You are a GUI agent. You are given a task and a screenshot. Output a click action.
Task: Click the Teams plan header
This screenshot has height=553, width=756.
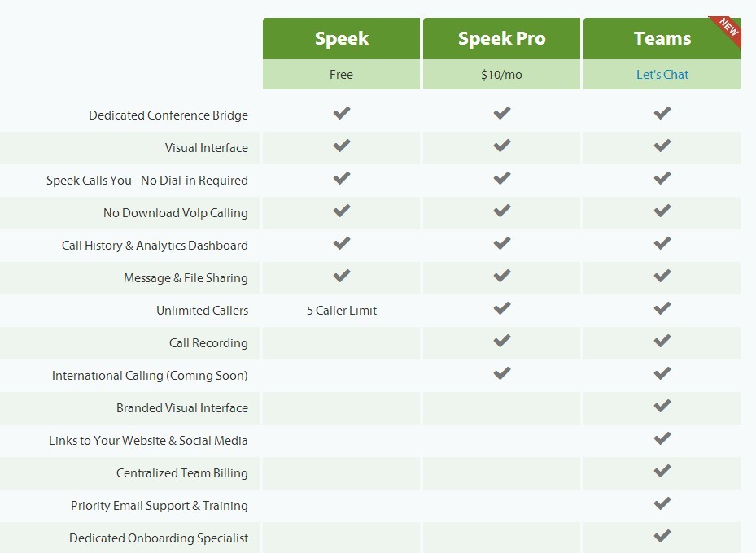tap(662, 38)
